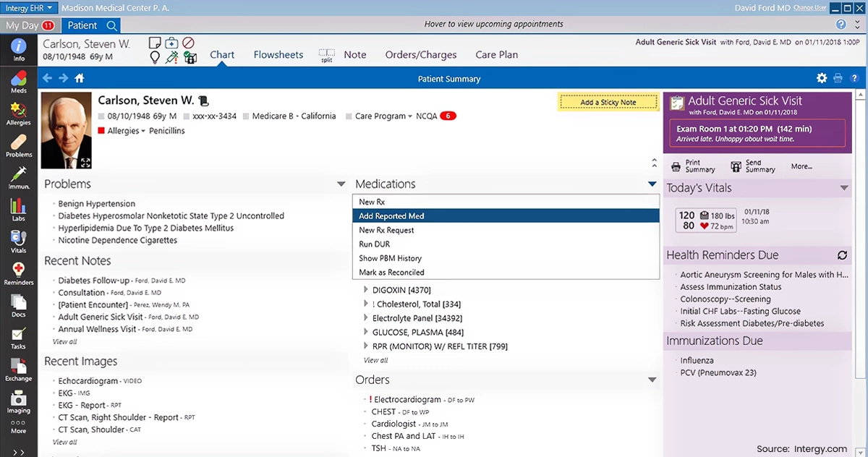868x457 pixels.
Task: Click the syringe alert icon
Action: click(171, 58)
